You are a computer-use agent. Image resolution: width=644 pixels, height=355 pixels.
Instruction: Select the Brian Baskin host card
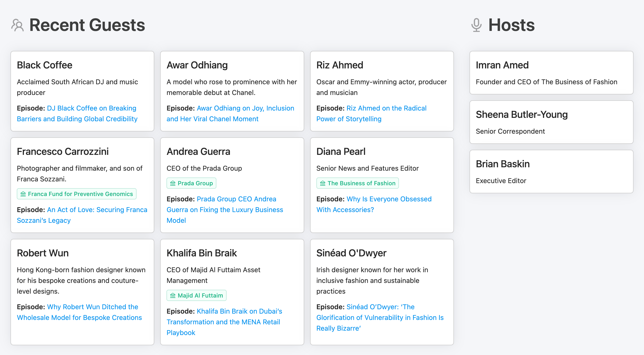(551, 172)
